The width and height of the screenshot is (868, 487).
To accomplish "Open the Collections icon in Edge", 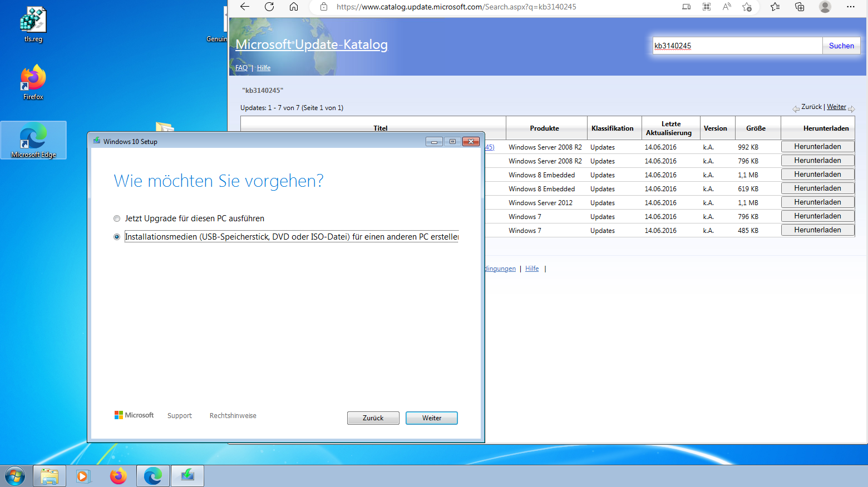I will tap(800, 7).
